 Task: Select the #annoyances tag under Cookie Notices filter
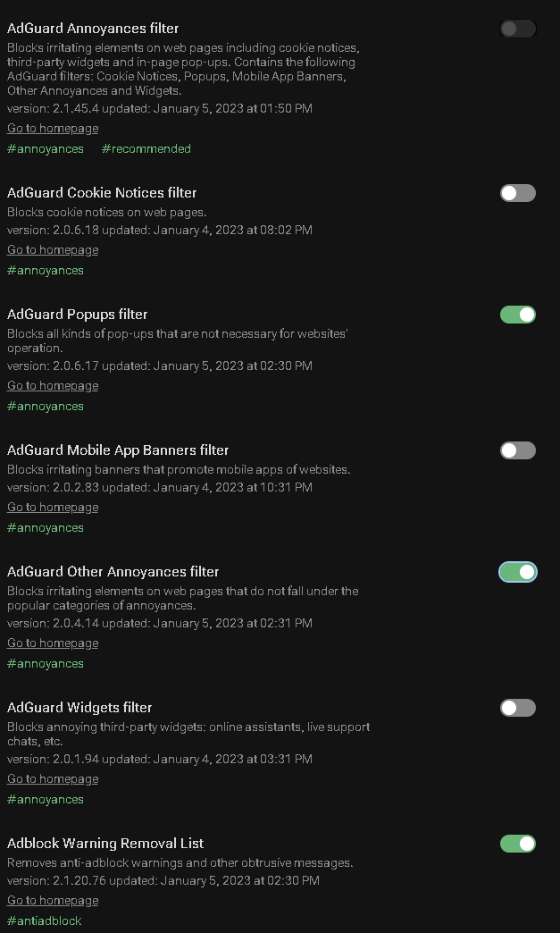(x=45, y=270)
